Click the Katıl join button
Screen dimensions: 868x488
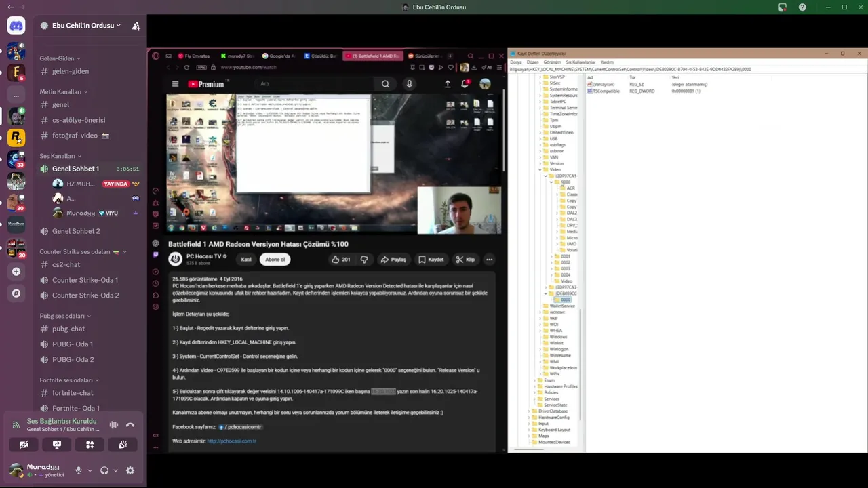(246, 260)
